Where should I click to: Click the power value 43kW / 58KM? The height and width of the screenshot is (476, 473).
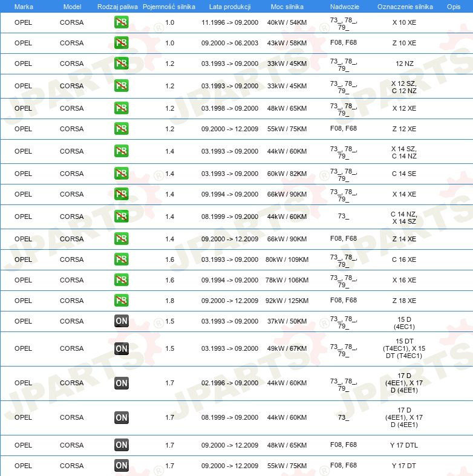coord(287,43)
